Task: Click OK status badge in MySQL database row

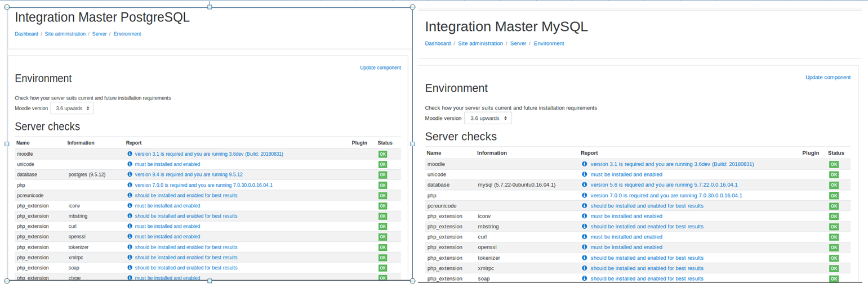Action: coord(834,185)
